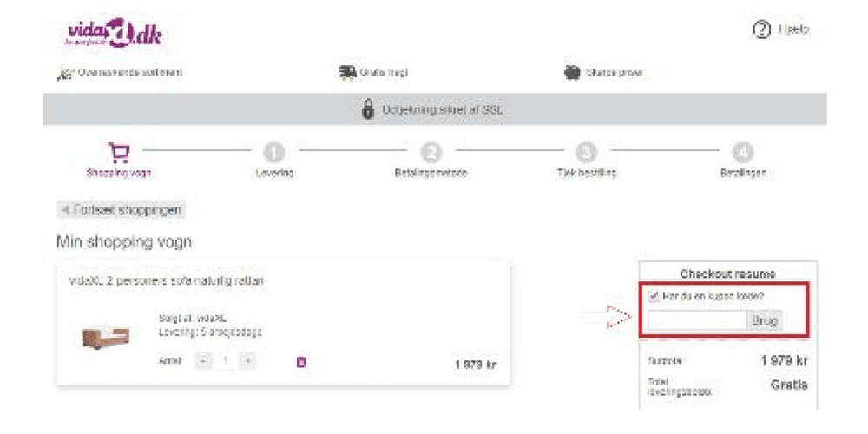Open the rattan sofa product thumbnail
This screenshot has height=434, width=868.
(106, 339)
